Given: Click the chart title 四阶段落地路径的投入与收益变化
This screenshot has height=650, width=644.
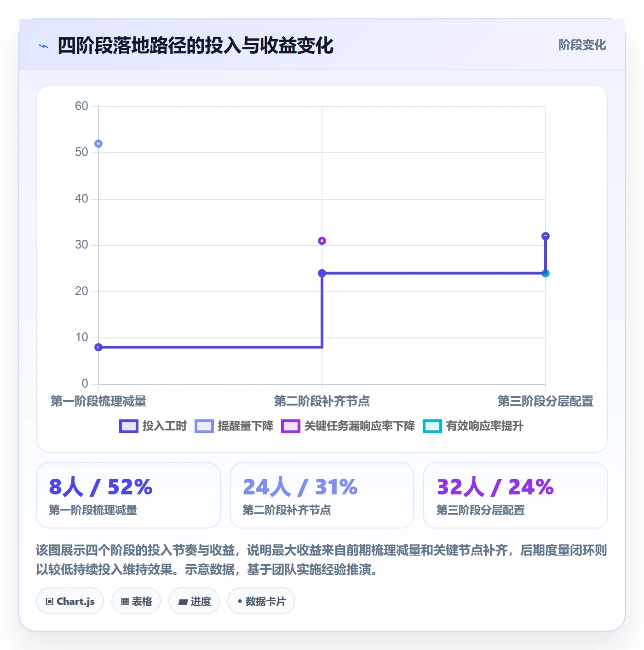Looking at the screenshot, I should [x=195, y=46].
